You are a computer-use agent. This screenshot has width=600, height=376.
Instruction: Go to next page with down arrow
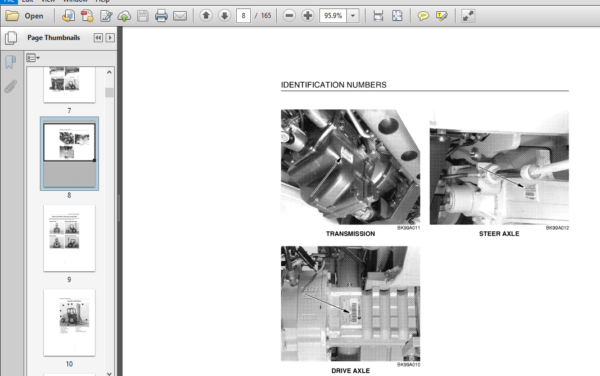[x=224, y=16]
